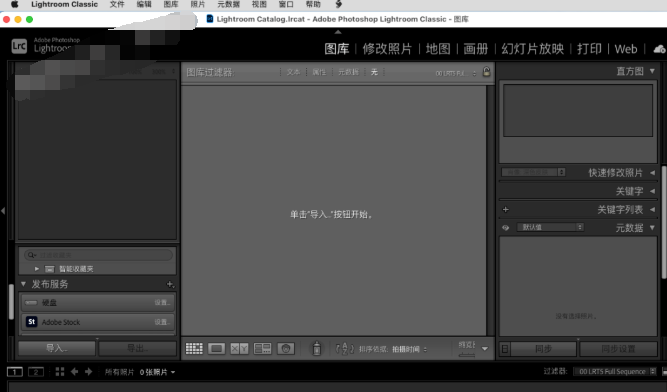Viewport: 667px width, 392px height.
Task: Open the 元数据 menu in menu bar
Action: [x=228, y=4]
